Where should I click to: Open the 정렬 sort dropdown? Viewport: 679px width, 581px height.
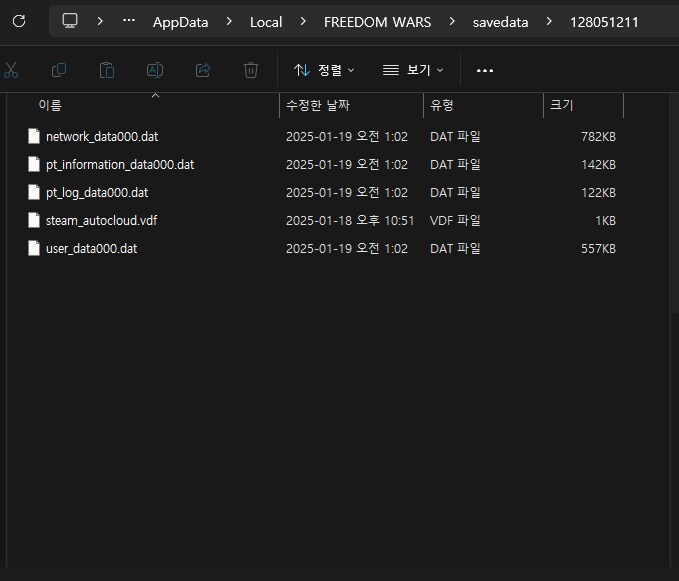tap(324, 70)
